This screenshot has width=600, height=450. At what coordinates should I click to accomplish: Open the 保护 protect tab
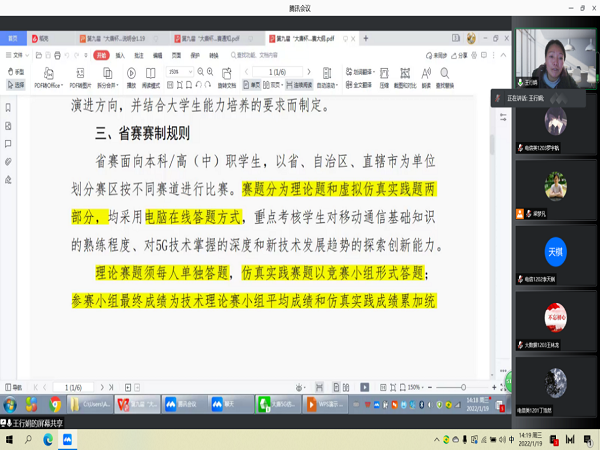[195, 55]
